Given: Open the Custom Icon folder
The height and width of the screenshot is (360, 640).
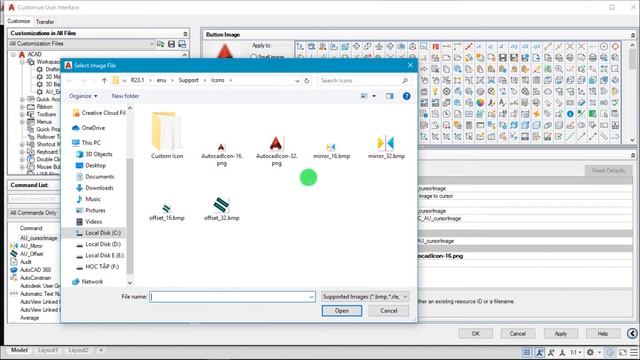Looking at the screenshot, I should [167, 136].
